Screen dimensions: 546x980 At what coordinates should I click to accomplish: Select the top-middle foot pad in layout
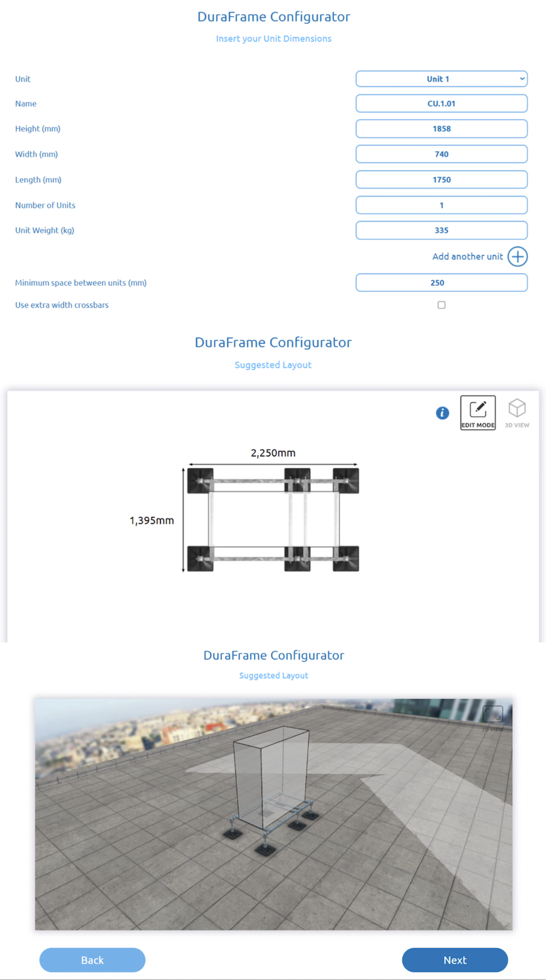pos(297,481)
